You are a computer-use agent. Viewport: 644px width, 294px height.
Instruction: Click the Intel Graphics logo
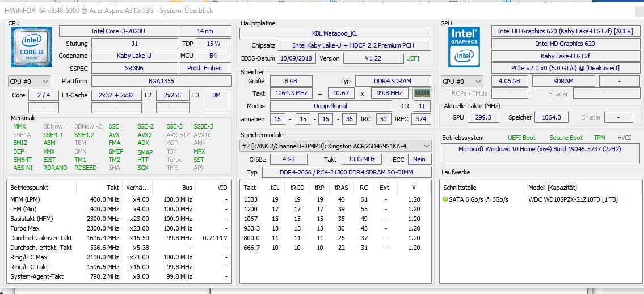(x=464, y=47)
